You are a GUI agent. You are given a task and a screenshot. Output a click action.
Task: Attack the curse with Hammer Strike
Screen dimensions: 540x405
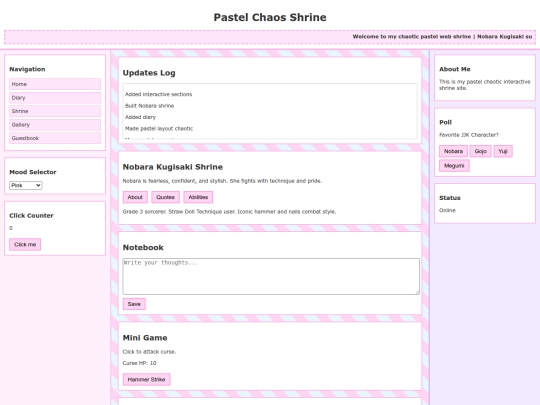click(x=146, y=380)
